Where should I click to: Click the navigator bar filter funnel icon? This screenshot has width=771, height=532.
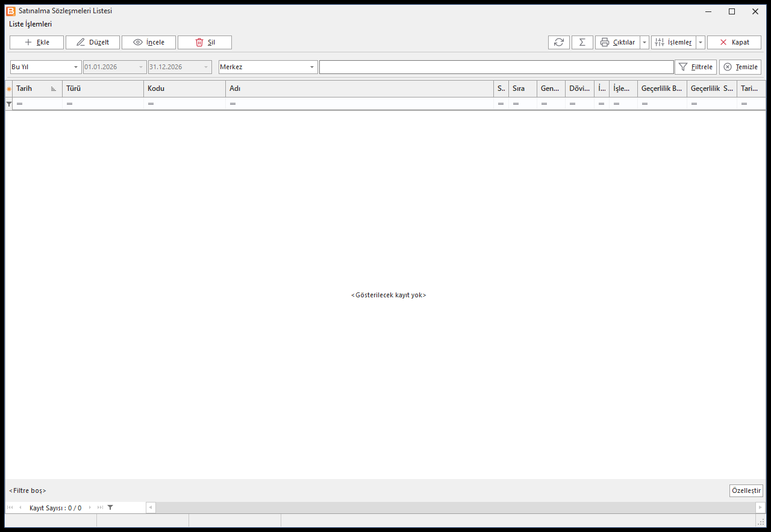click(110, 507)
